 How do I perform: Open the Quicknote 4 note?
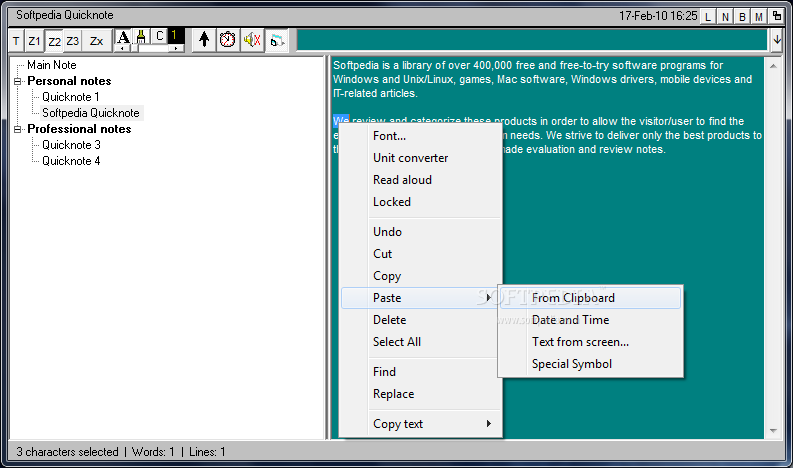click(x=71, y=161)
